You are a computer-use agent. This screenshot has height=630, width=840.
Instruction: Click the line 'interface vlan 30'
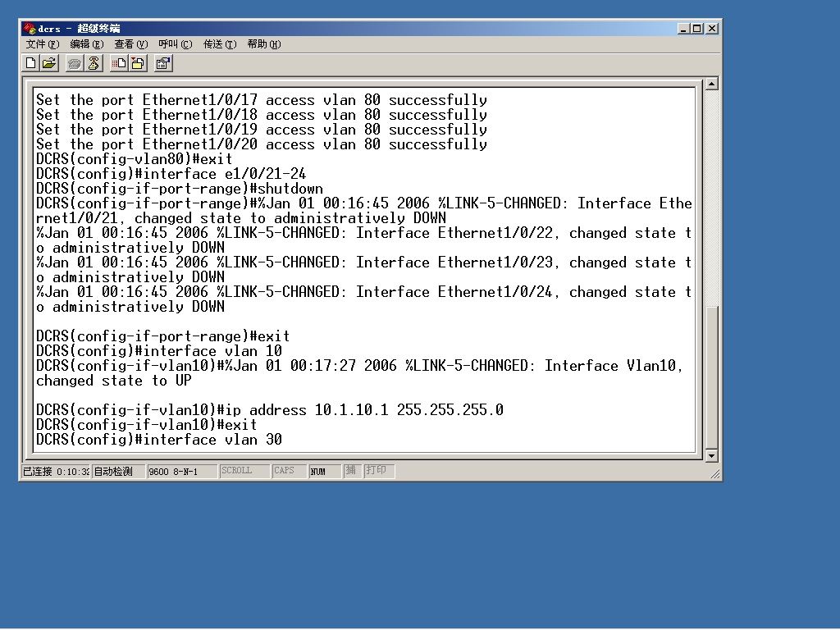tap(159, 440)
